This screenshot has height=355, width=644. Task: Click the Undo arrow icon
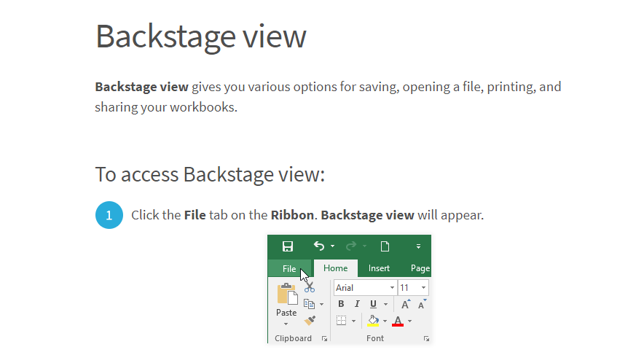pyautogui.click(x=319, y=246)
